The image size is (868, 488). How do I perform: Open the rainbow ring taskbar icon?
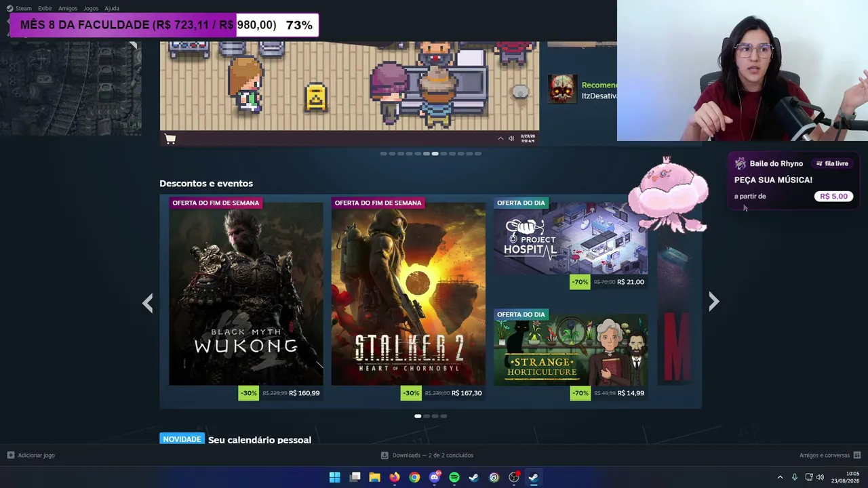[494, 477]
